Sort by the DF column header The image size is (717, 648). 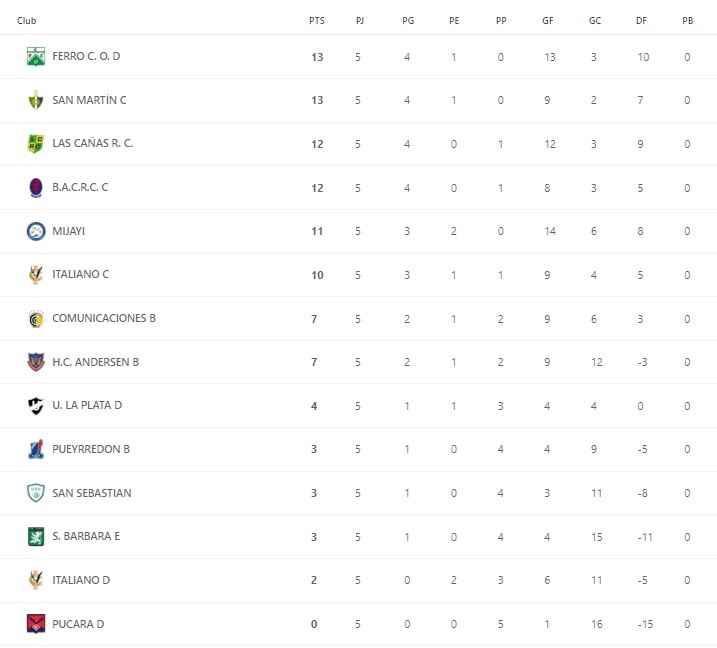(x=640, y=20)
